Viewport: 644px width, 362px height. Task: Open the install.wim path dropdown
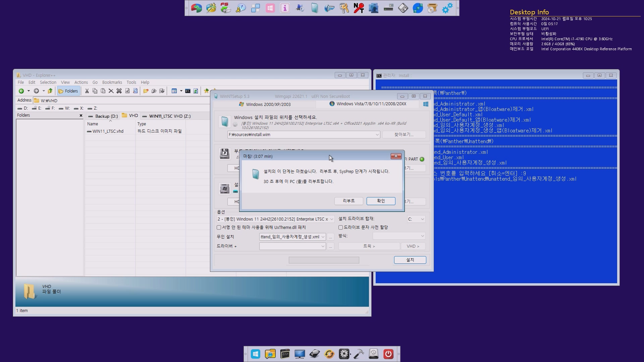coord(377,135)
